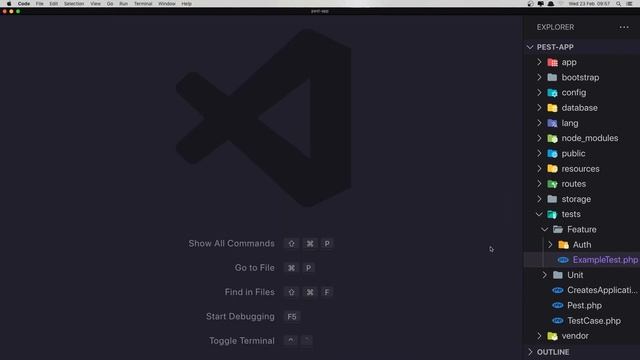Open the Help menu
The width and height of the screenshot is (640, 360).
point(187,4)
